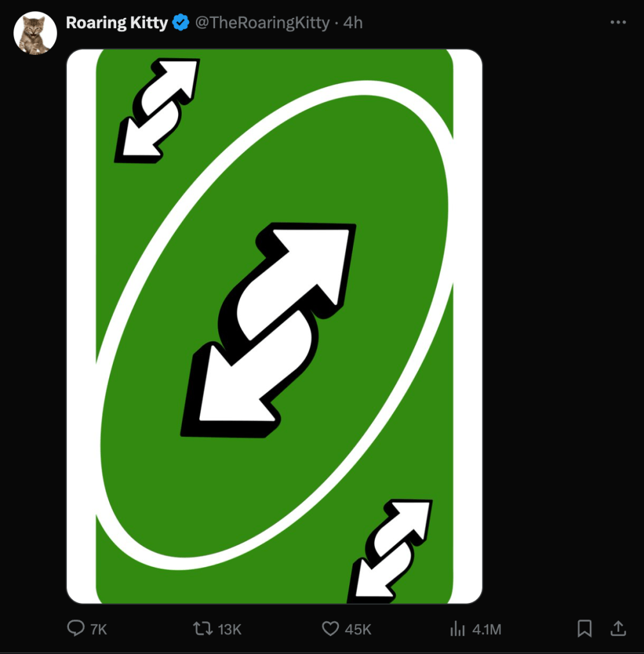Click the share upload icon
The width and height of the screenshot is (644, 654).
(618, 629)
